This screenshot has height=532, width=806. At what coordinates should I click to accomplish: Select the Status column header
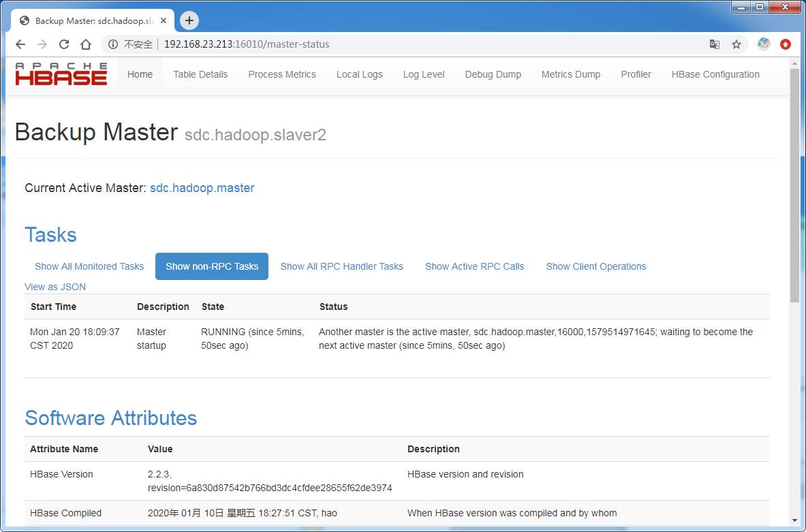[x=334, y=307]
